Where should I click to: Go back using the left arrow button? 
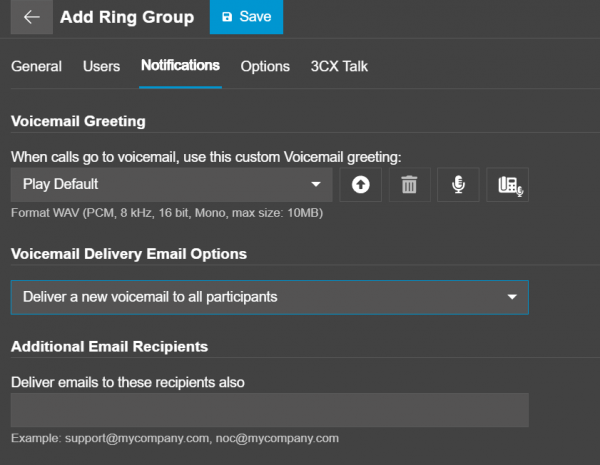coord(30,17)
